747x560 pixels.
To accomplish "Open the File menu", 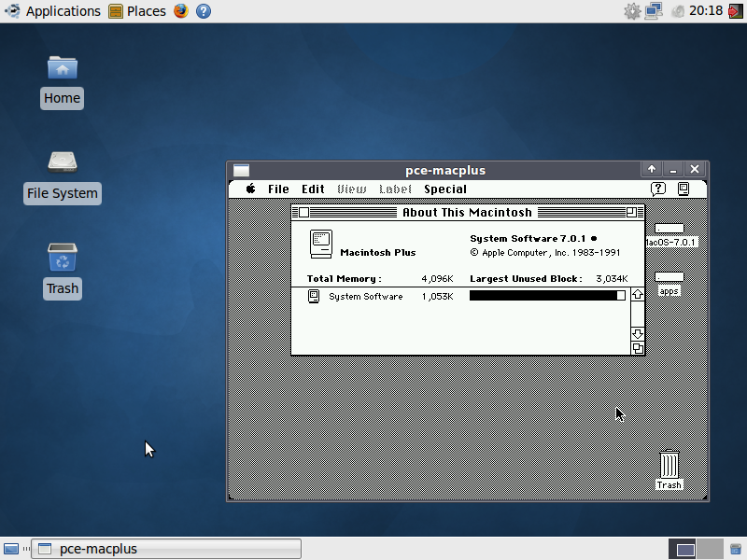I will [x=278, y=189].
